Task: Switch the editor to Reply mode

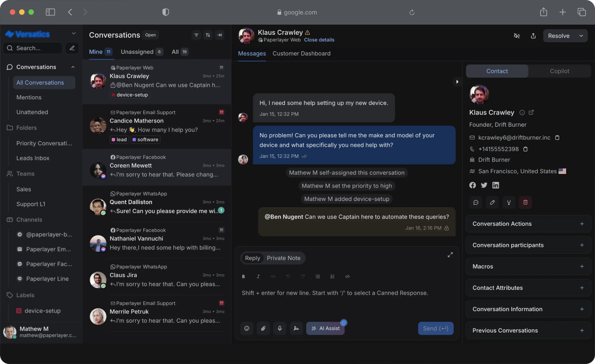Action: [x=252, y=258]
